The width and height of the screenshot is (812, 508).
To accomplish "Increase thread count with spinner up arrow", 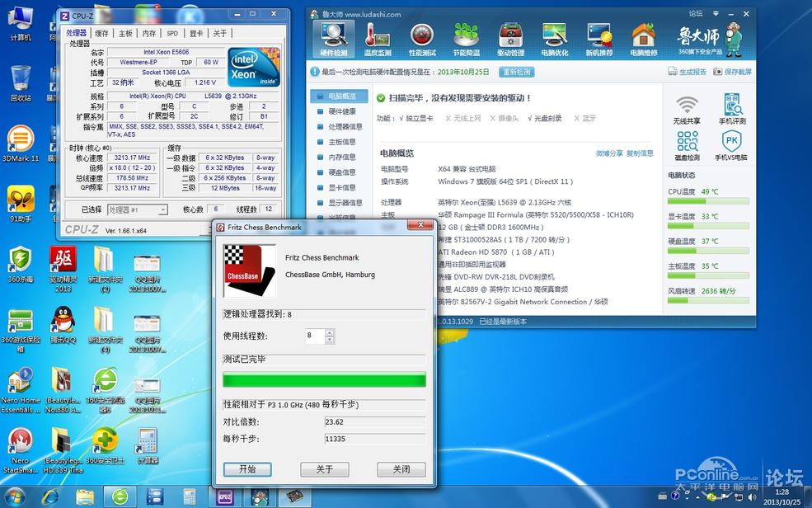I will 330,332.
